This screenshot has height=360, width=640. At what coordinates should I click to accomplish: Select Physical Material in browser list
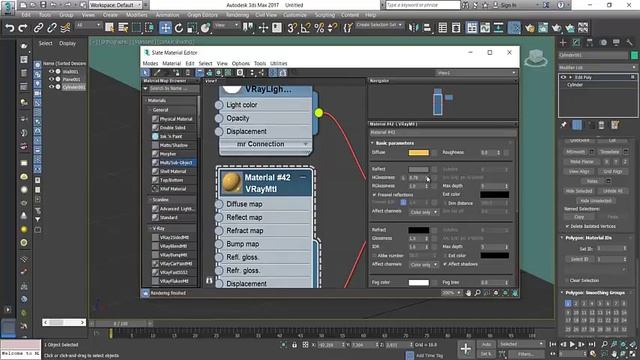[x=173, y=119]
